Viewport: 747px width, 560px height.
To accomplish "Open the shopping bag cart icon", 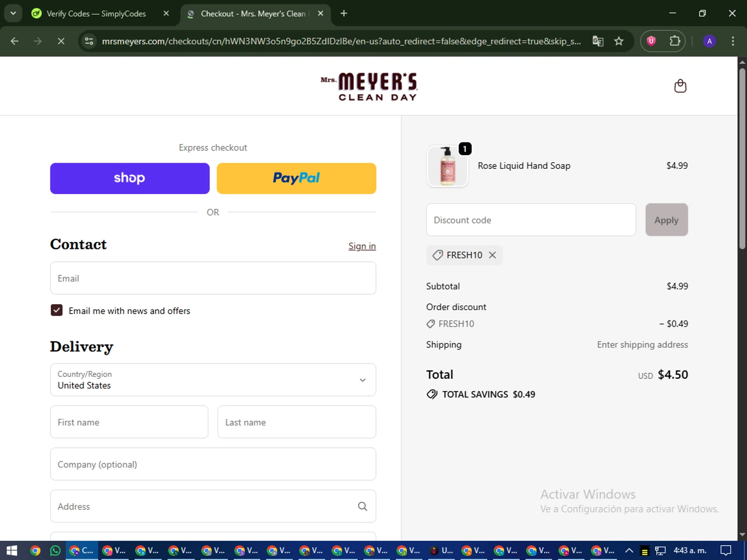I will (x=680, y=86).
